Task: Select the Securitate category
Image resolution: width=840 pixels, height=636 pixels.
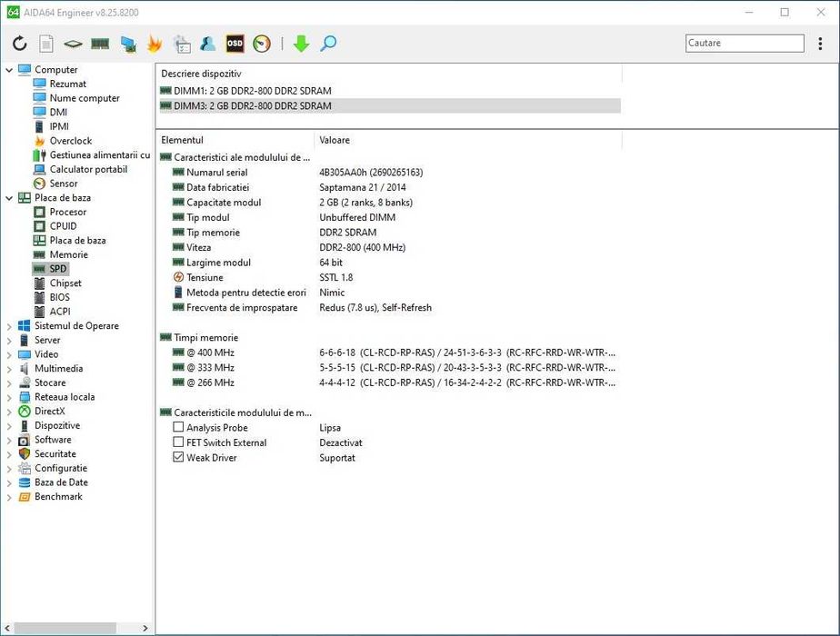Action: (x=55, y=454)
